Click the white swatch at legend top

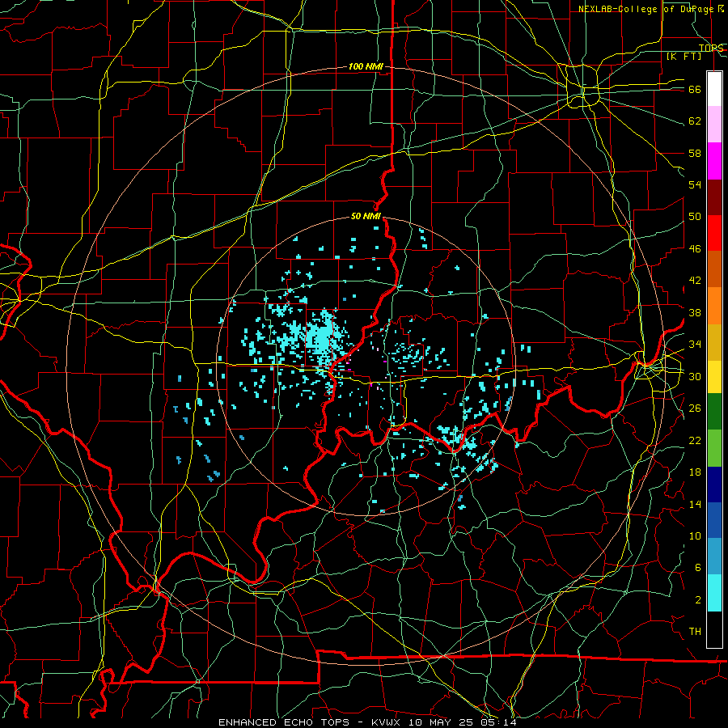[714, 89]
